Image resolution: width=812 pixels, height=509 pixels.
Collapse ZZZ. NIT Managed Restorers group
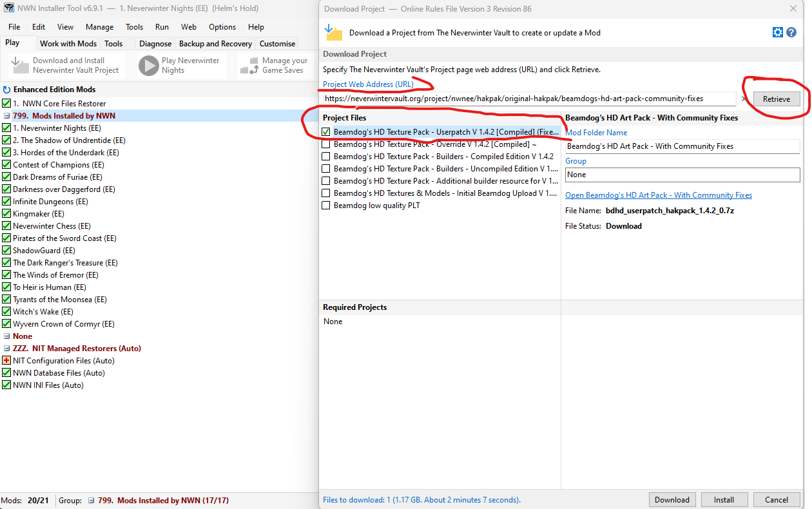(x=6, y=349)
